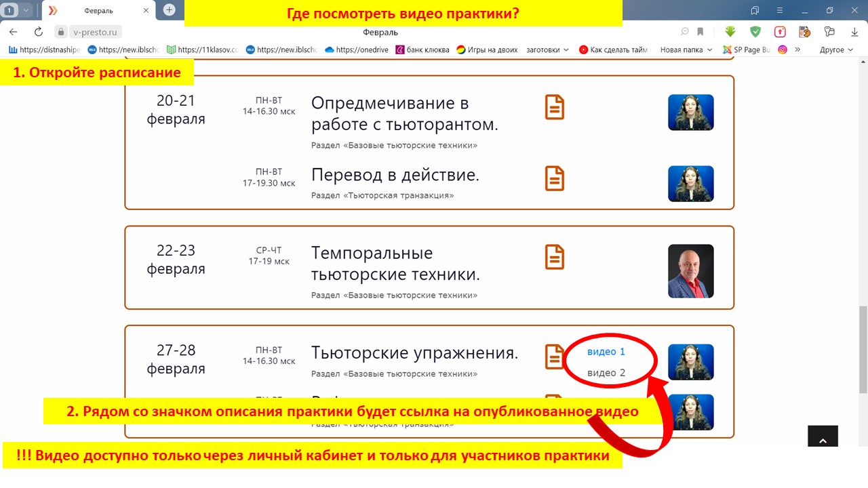Click the page vertical scrollbar thumb

(863, 349)
